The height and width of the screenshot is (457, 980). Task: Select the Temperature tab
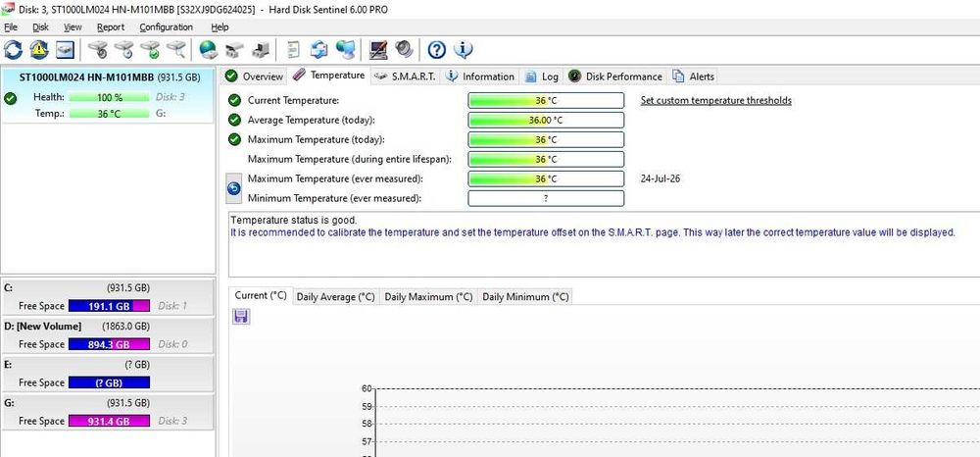(x=328, y=75)
